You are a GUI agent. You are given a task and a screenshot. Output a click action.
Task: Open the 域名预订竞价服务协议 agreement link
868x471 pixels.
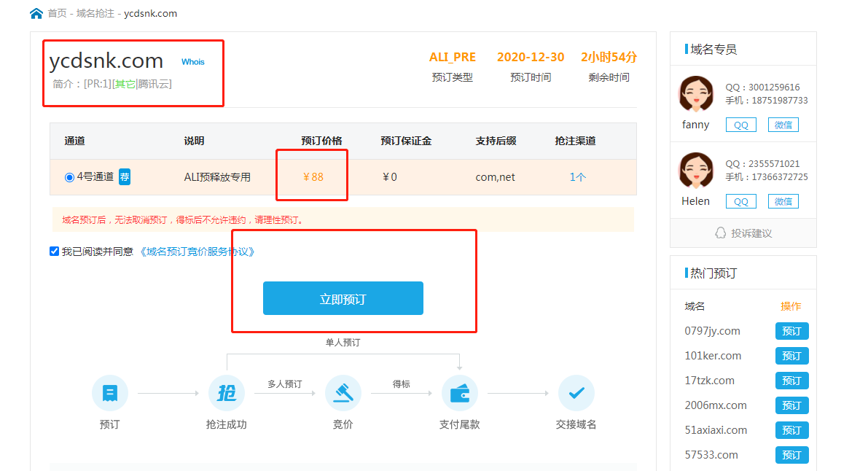pyautogui.click(x=197, y=252)
